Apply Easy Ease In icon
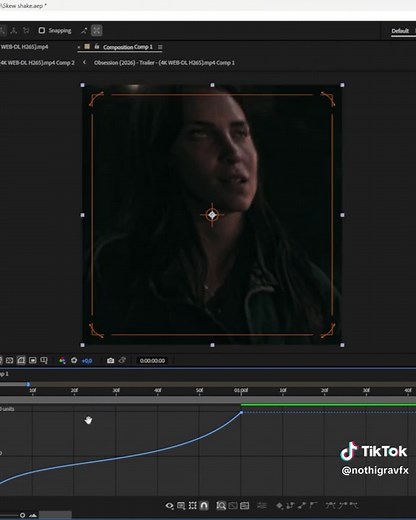416x520 pixels. 343,506
